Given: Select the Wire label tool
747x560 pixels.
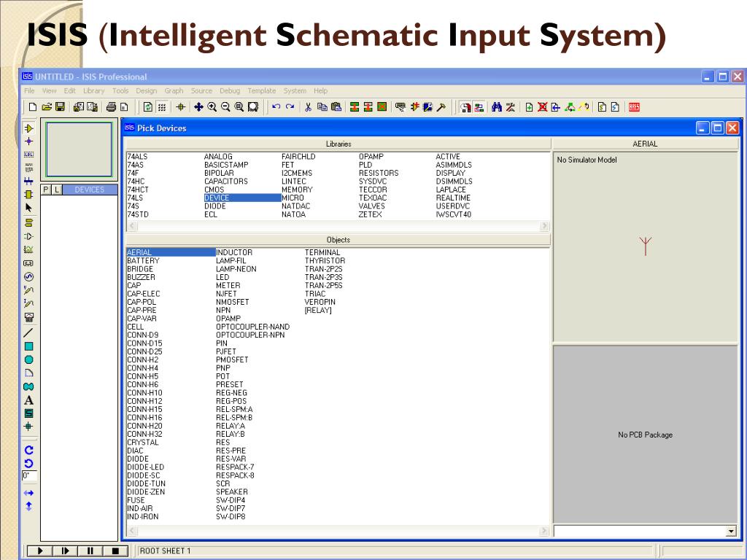Looking at the screenshot, I should [x=28, y=155].
